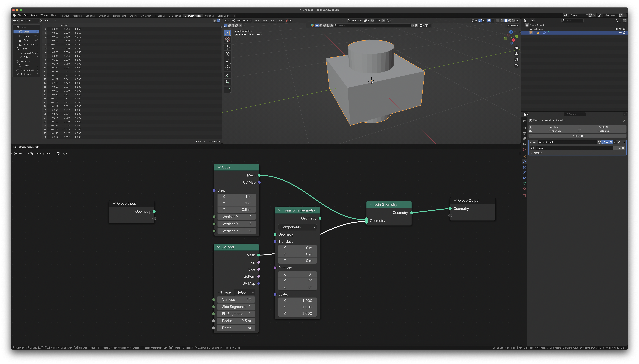The height and width of the screenshot is (364, 639).
Task: Switch to the Scripting workspace tab
Action: pyautogui.click(x=210, y=16)
